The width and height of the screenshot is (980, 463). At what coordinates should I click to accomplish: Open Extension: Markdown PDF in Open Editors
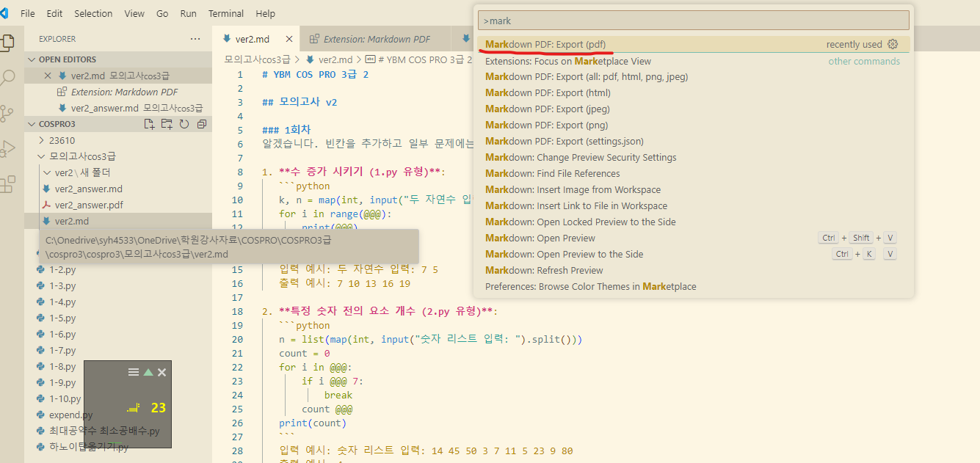tap(118, 92)
